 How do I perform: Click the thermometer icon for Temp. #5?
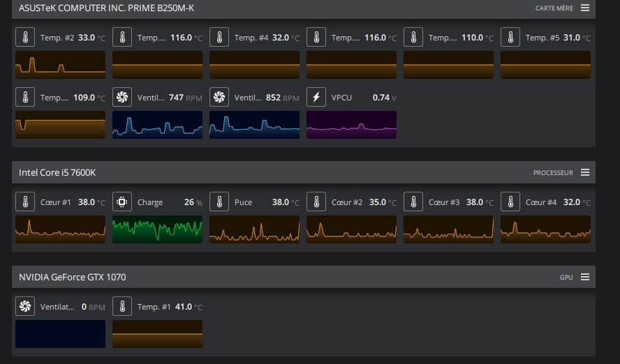point(510,38)
